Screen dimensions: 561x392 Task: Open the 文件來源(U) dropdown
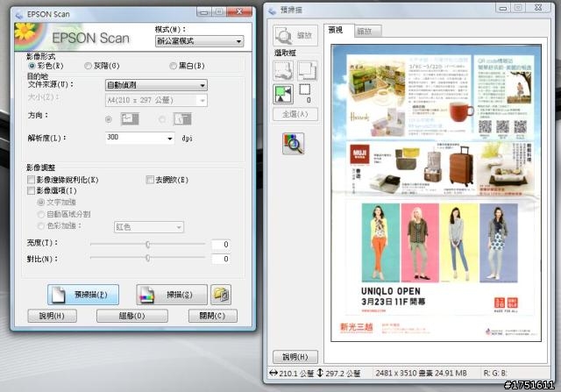pyautogui.click(x=156, y=85)
